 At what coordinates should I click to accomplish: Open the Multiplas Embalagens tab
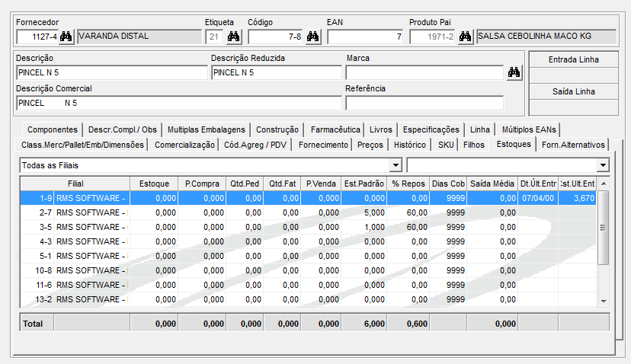click(x=206, y=129)
